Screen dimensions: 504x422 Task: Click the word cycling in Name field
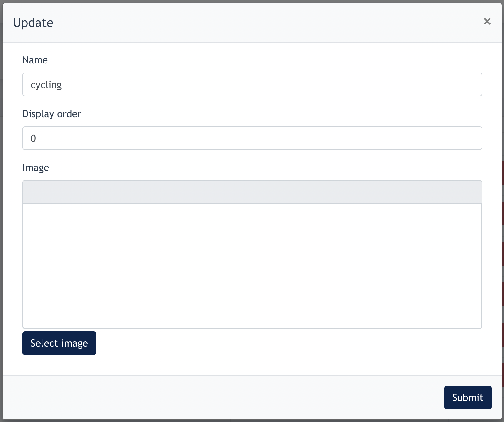tap(46, 85)
